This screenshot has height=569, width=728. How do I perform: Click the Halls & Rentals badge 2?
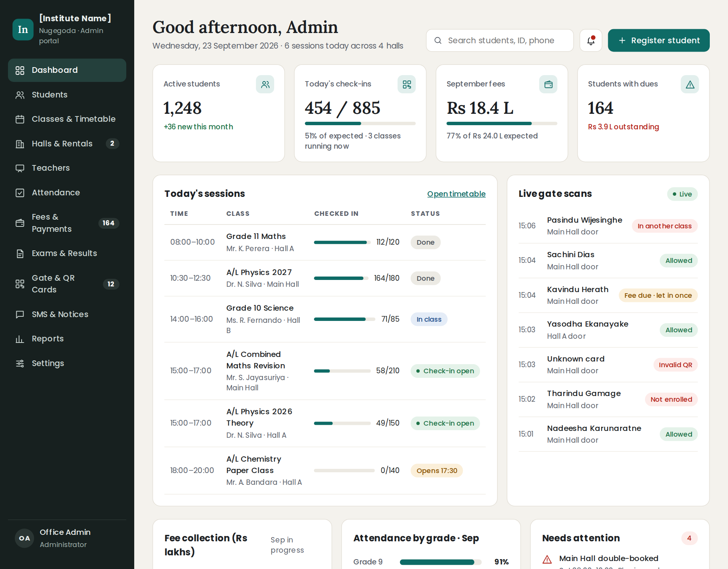[112, 144]
